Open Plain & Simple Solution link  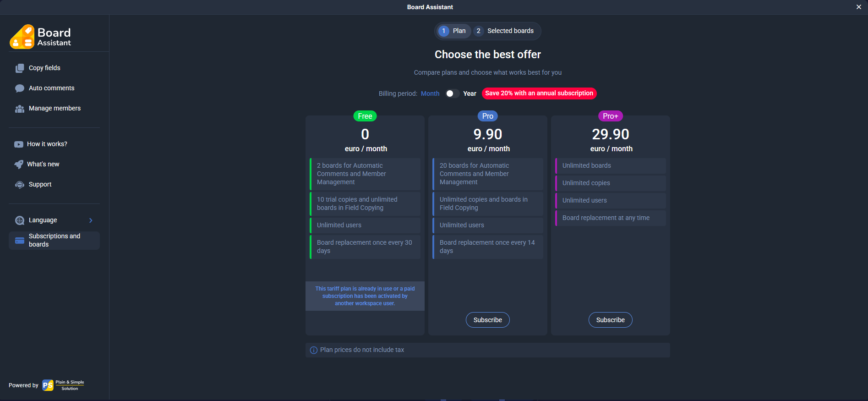click(63, 385)
